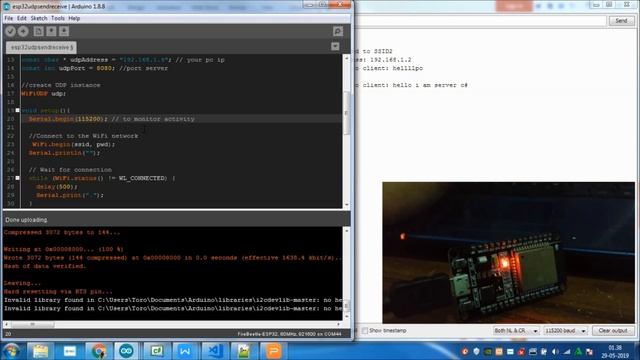Click "Hash of data verified" console line
Image resolution: width=640 pixels, height=360 pixels.
point(45,266)
